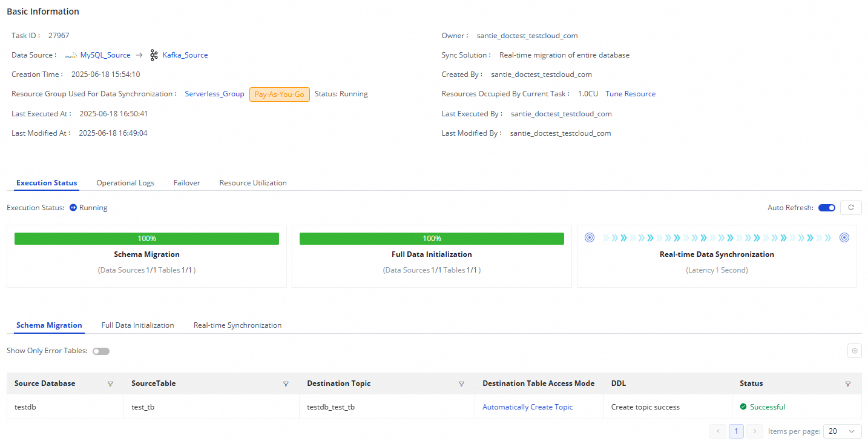868x441 pixels.
Task: Click Task ID value 27967
Action: pos(59,36)
